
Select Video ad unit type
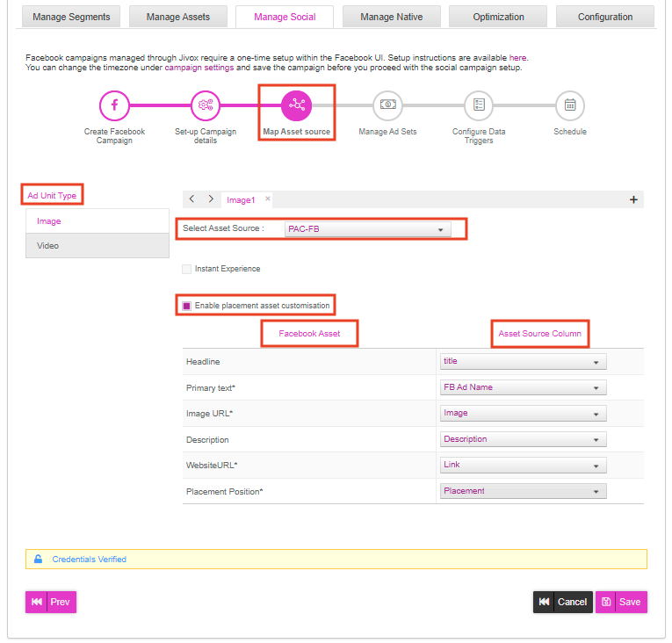(x=98, y=246)
